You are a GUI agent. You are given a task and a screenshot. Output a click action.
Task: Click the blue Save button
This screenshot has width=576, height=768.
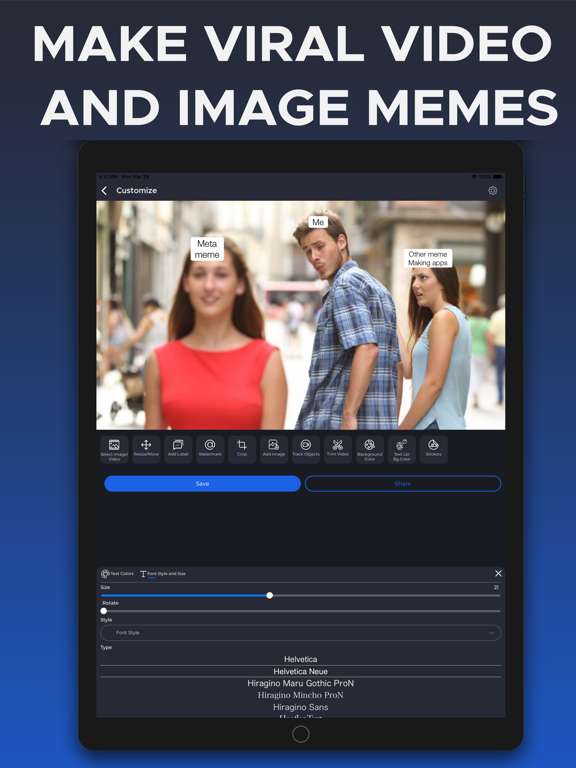pos(202,483)
